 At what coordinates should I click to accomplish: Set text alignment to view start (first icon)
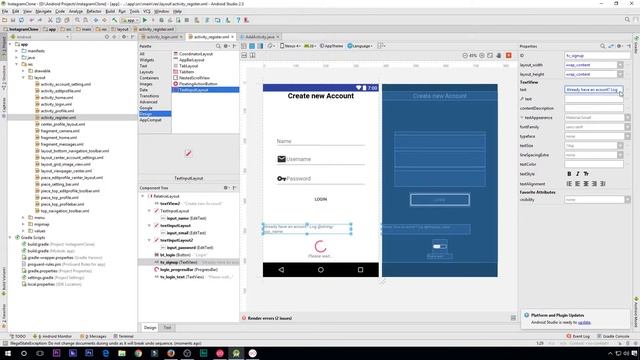coord(569,184)
